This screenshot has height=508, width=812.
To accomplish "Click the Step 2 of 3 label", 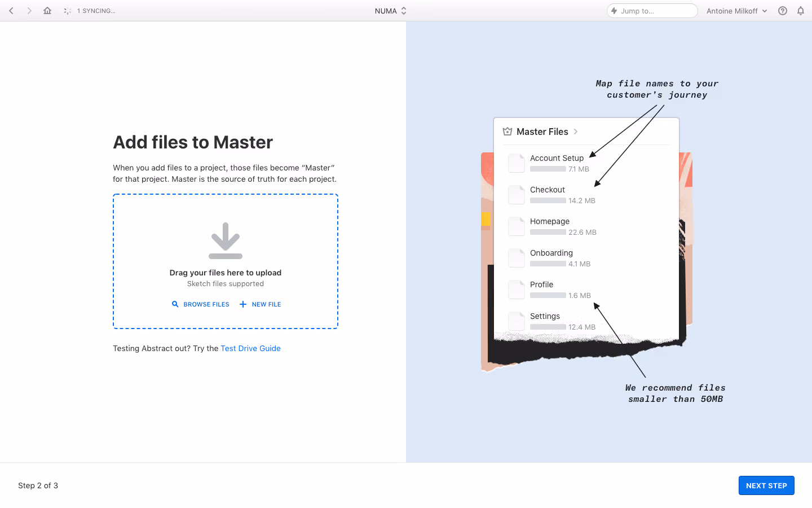I will pyautogui.click(x=38, y=485).
